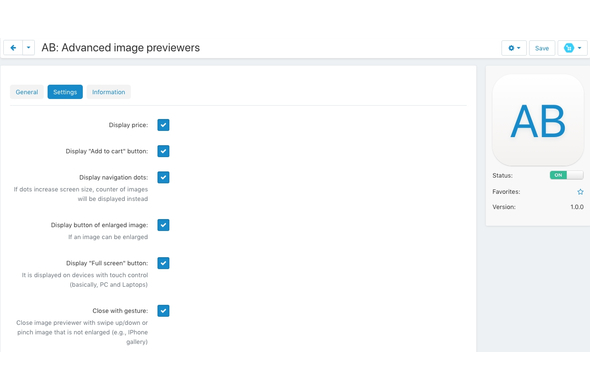The height and width of the screenshot is (391, 590).
Task: Disable Display navigation dots checkbox
Action: pyautogui.click(x=163, y=177)
